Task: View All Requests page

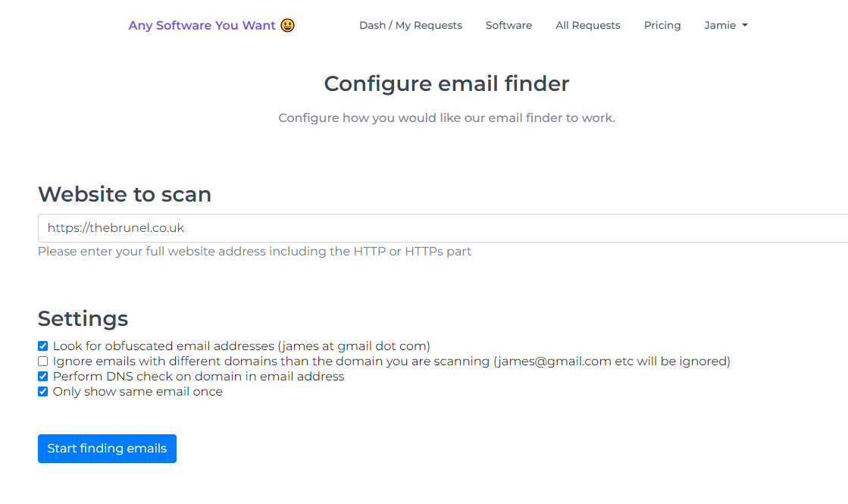Action: pos(588,26)
